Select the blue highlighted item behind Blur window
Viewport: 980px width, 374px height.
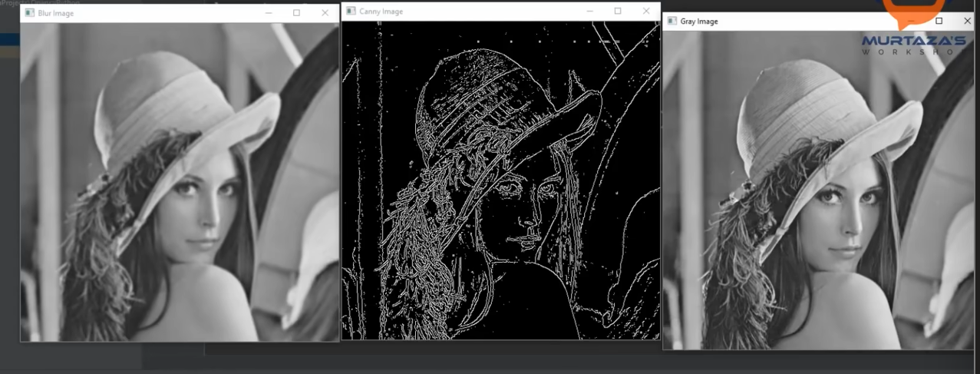10,39
